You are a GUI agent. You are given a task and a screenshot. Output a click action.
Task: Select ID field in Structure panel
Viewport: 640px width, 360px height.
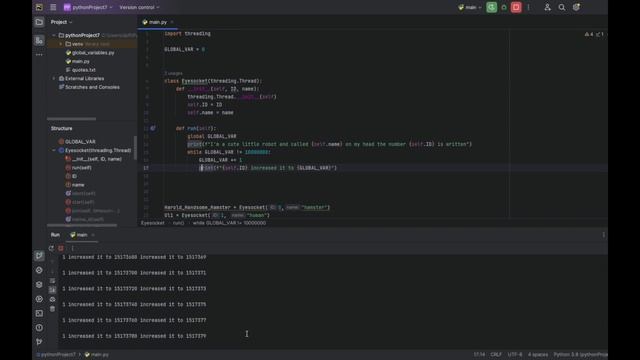(71, 176)
